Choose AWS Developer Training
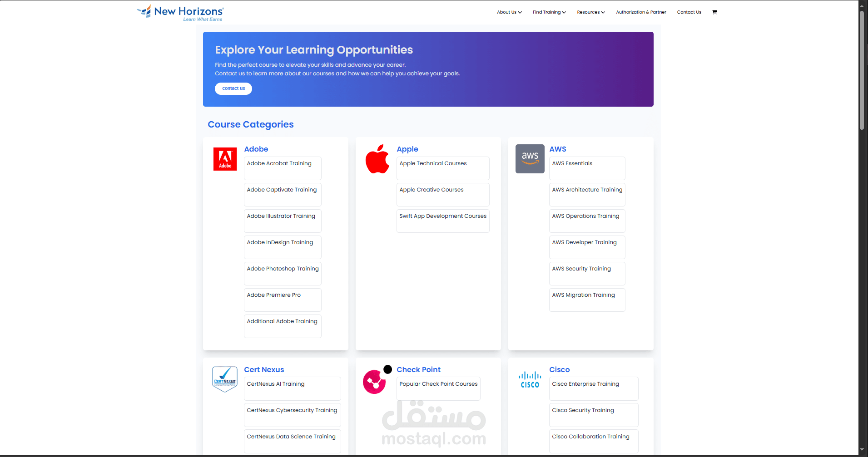This screenshot has height=457, width=868. click(587, 247)
